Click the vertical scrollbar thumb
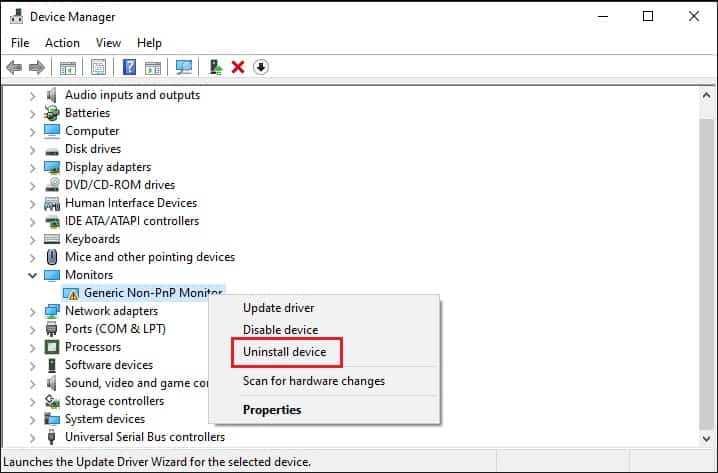This screenshot has width=718, height=473. point(706,273)
